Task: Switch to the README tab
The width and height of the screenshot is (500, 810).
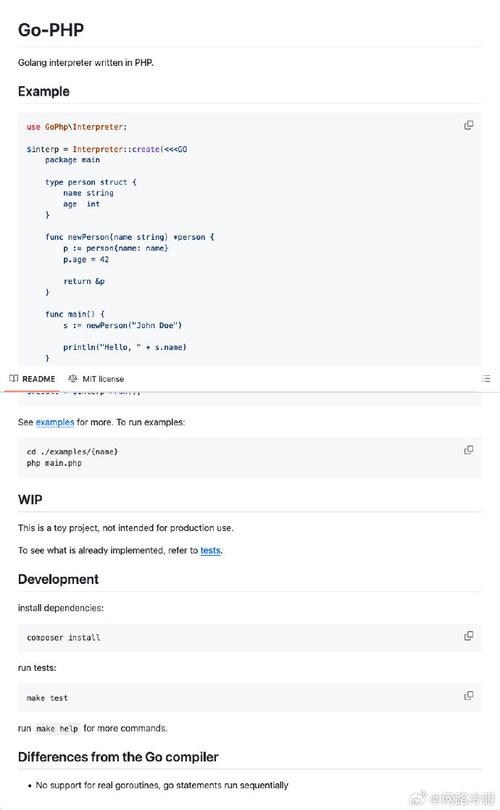Action: coord(32,379)
